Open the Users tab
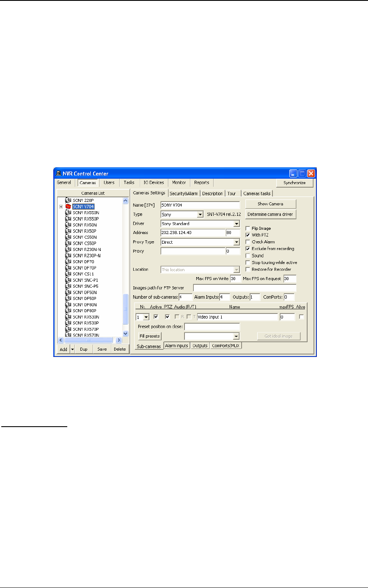The image size is (368, 588). (x=109, y=182)
